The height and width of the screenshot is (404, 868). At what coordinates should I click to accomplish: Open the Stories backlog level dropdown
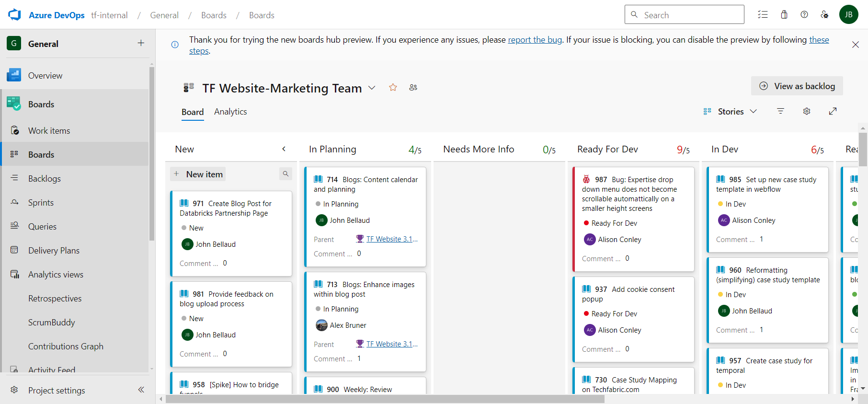[x=731, y=111]
